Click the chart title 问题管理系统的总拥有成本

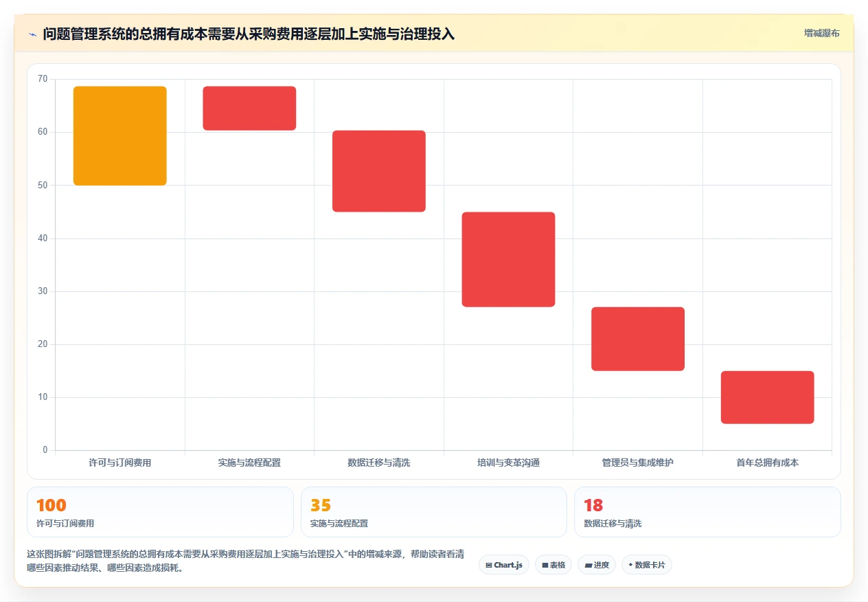[249, 34]
